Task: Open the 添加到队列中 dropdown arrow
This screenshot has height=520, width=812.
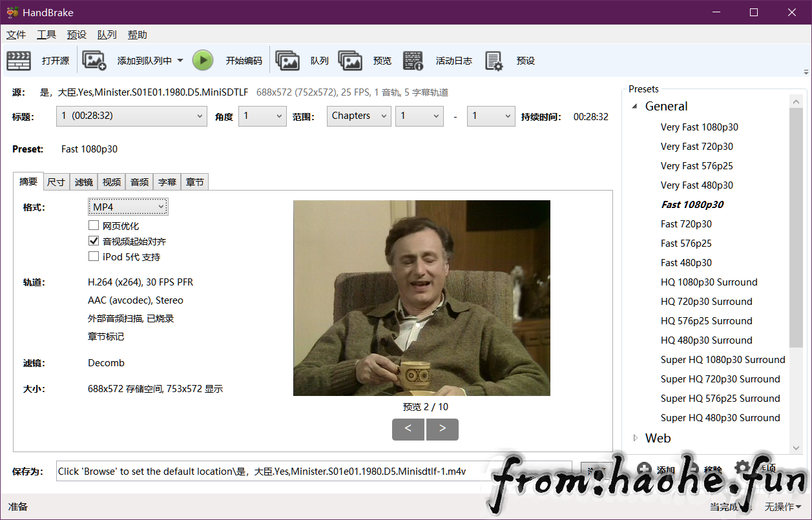Action: (x=180, y=61)
